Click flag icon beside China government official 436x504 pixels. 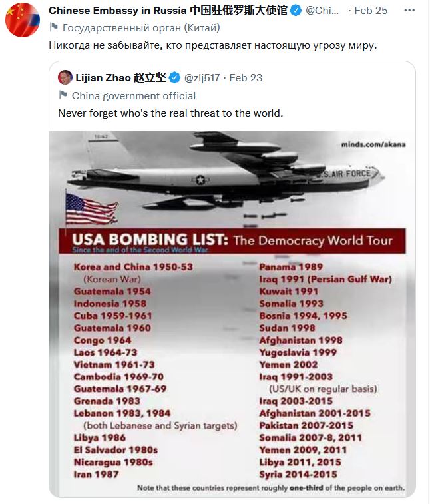pyautogui.click(x=63, y=95)
